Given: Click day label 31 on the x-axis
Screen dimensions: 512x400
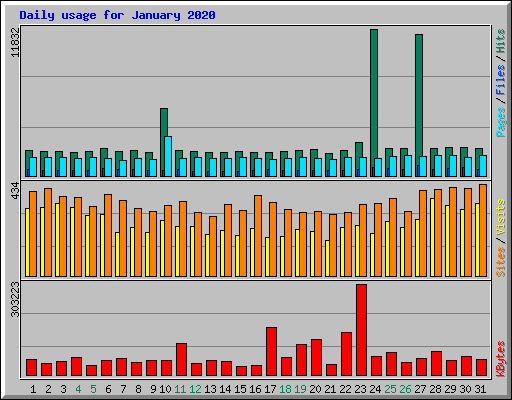Looking at the screenshot, I should pyautogui.click(x=480, y=389).
